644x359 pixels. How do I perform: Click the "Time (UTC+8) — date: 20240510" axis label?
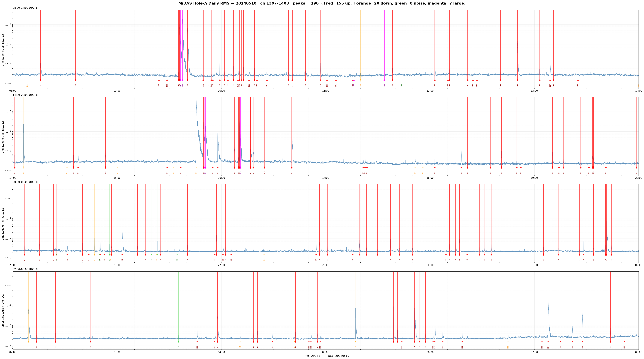point(326,356)
